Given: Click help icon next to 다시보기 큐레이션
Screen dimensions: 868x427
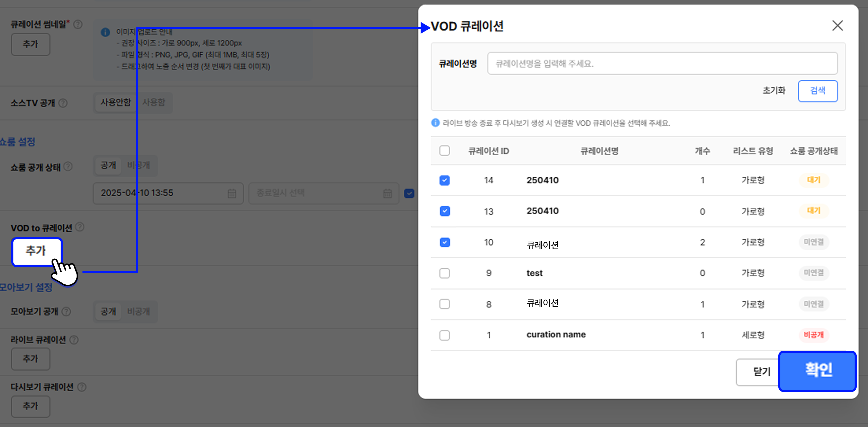Looking at the screenshot, I should point(81,387).
